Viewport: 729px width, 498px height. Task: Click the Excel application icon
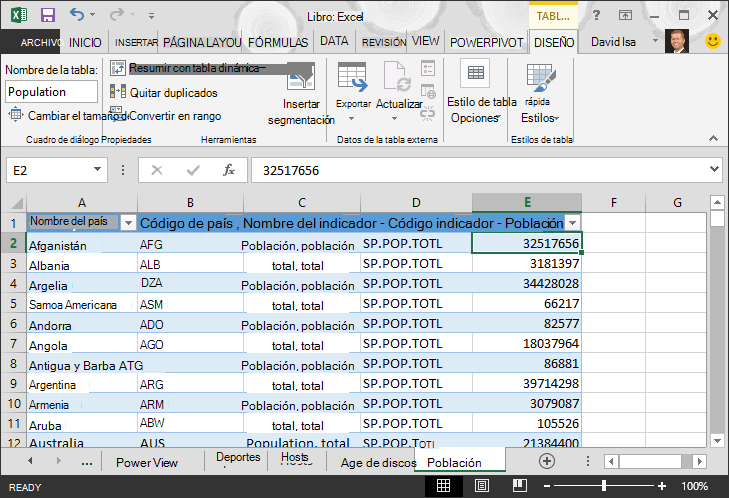point(19,15)
